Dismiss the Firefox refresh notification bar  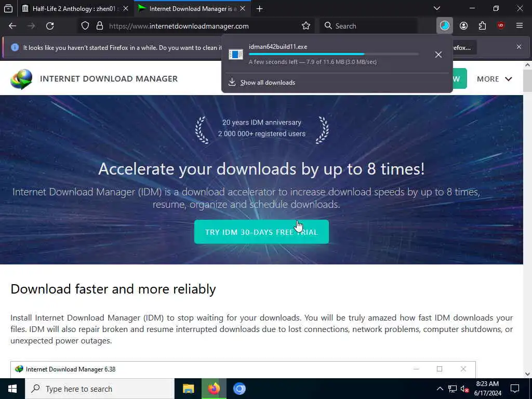pos(519,47)
